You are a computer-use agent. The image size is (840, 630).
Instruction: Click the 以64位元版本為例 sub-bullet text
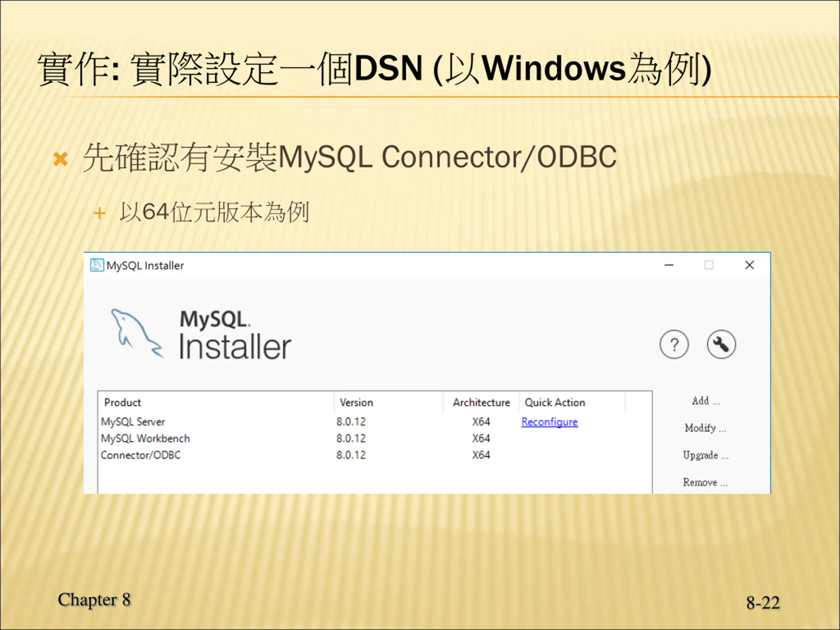(x=214, y=212)
